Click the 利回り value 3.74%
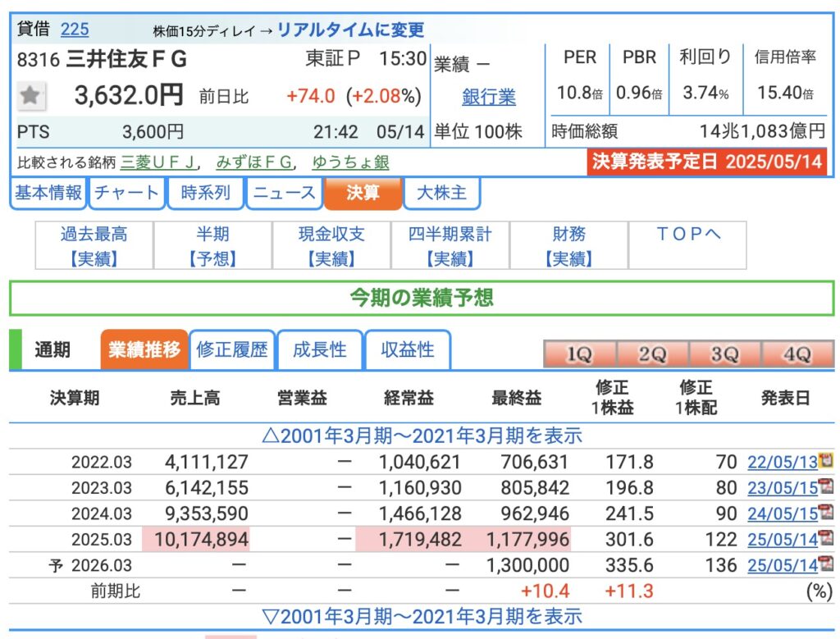Image resolution: width=840 pixels, height=639 pixels. [705, 93]
